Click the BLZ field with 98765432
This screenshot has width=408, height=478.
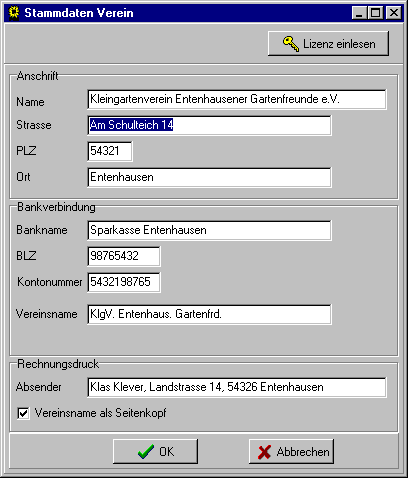(x=124, y=256)
